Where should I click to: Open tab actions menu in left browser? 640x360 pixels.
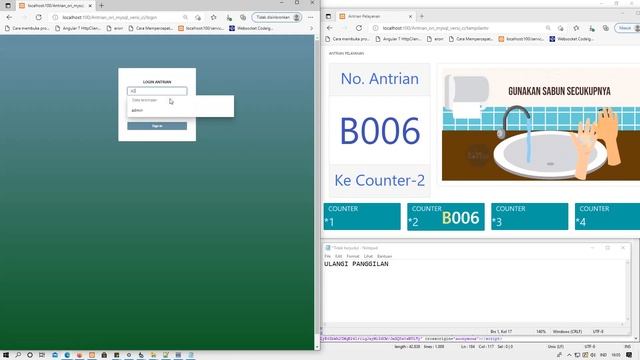click(8, 6)
